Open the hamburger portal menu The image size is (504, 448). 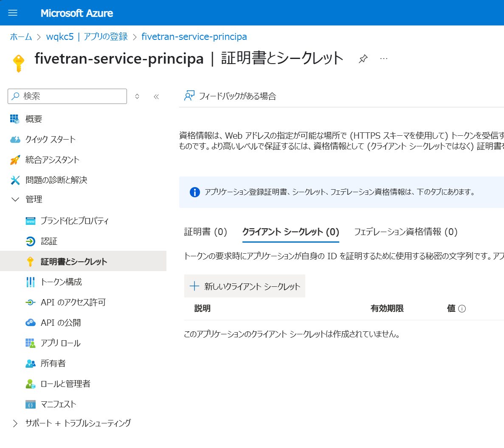coord(13,13)
